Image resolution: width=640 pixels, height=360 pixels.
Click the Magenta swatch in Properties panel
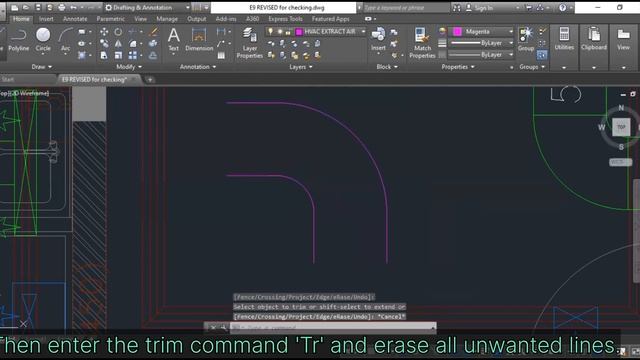click(x=457, y=31)
